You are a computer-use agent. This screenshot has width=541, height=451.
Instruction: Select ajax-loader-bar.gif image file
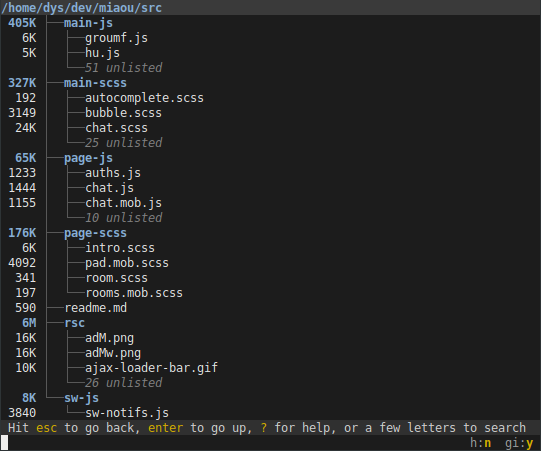151,368
